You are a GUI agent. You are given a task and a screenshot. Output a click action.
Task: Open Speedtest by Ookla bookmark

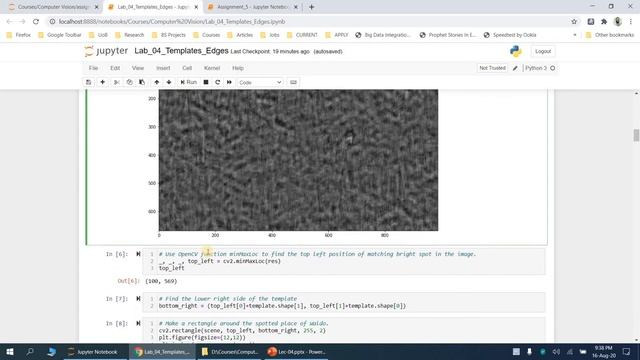[510, 35]
